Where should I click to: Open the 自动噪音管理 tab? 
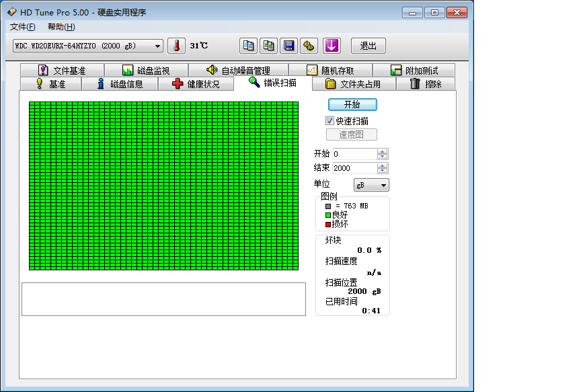pyautogui.click(x=238, y=70)
